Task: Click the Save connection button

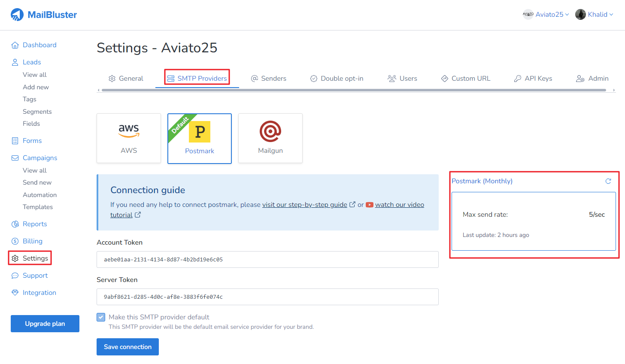Action: pyautogui.click(x=127, y=347)
